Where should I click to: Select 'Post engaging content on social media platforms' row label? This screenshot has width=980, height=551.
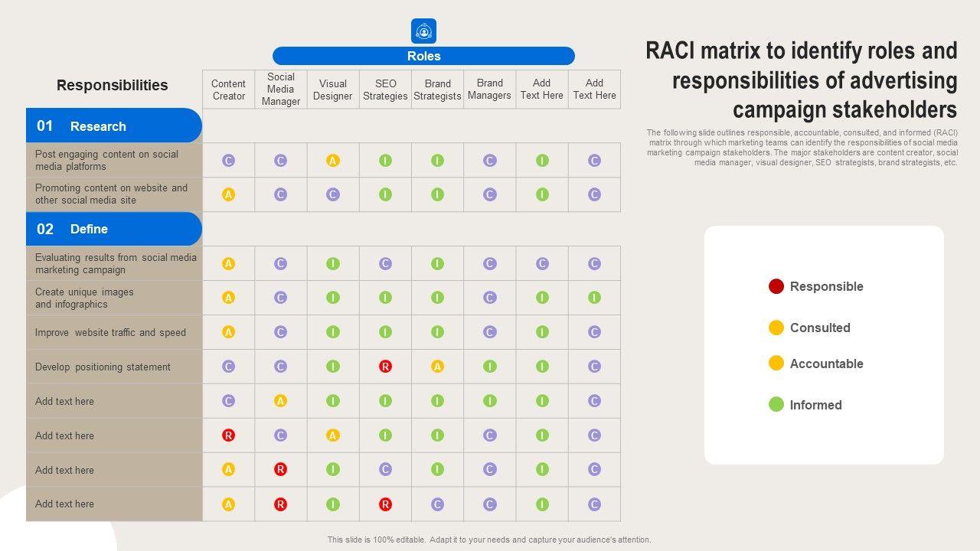[106, 161]
